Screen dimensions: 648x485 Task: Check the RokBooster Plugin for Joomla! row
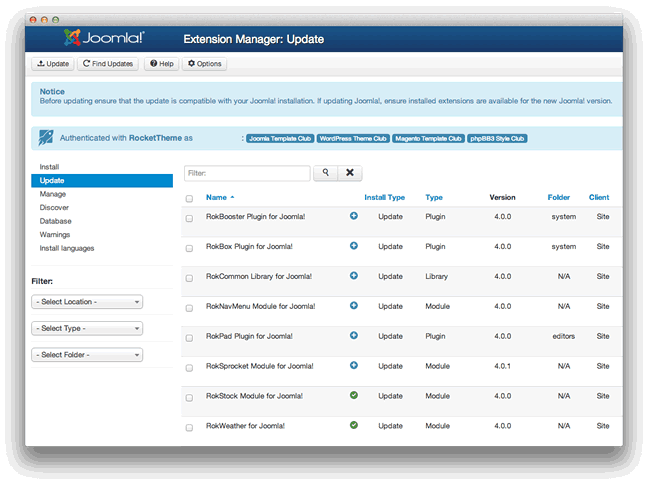189,219
